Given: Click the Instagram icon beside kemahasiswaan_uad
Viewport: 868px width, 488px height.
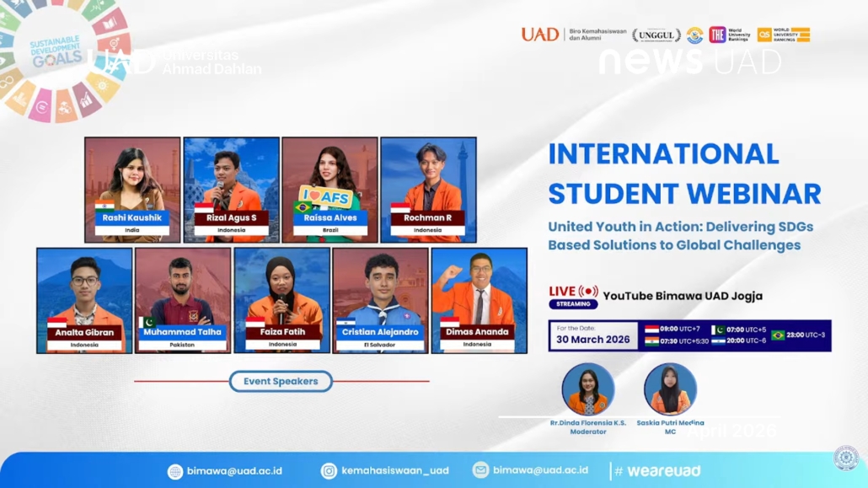Looking at the screenshot, I should [x=329, y=471].
